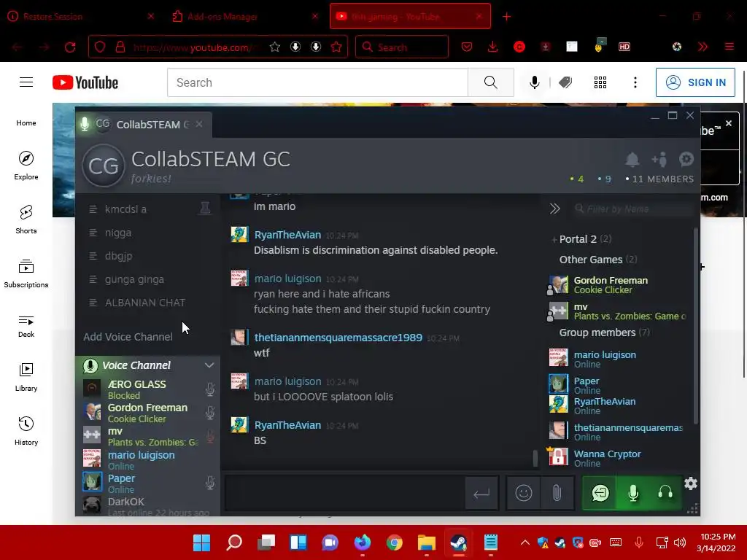
Task: Click thetiananmensquaremassacre1989 username in chat
Action: tap(338, 338)
